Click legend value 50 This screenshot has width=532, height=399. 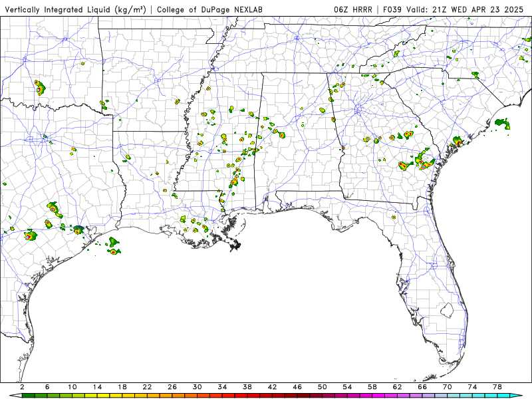click(x=323, y=387)
